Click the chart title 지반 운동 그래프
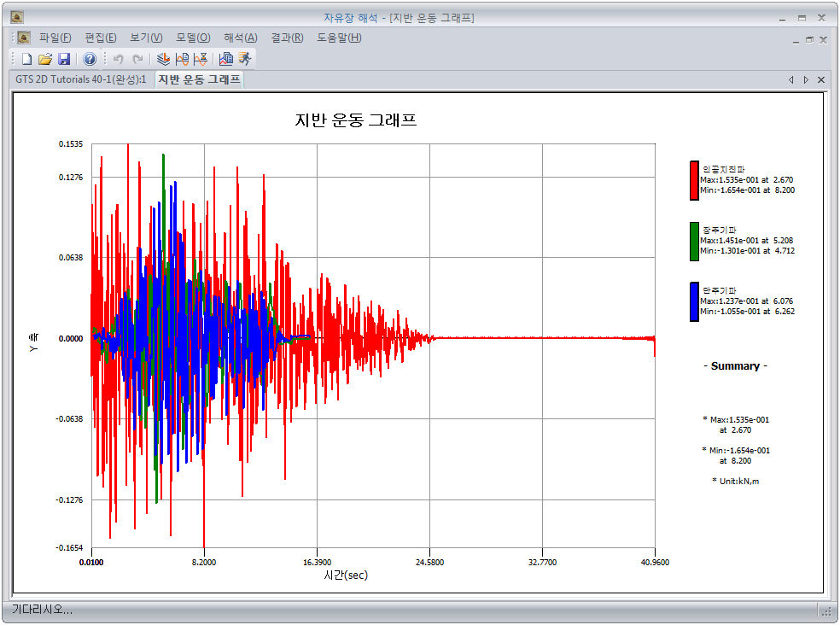The height and width of the screenshot is (625, 840). click(356, 120)
